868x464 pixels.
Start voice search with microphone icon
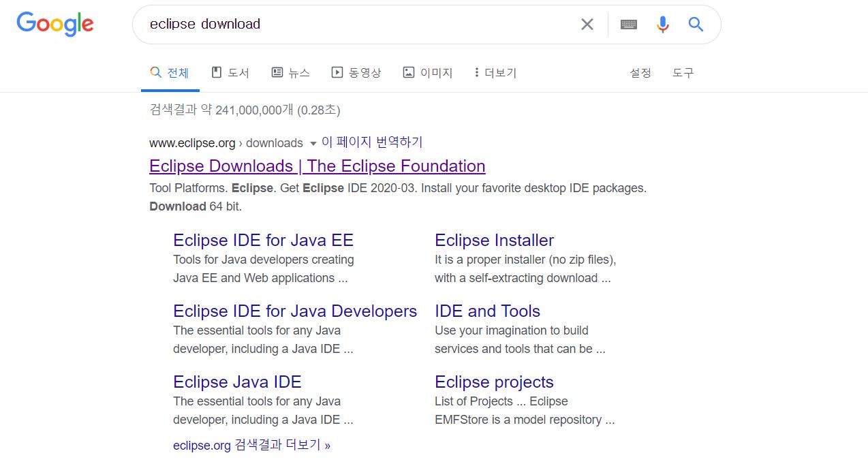click(662, 25)
